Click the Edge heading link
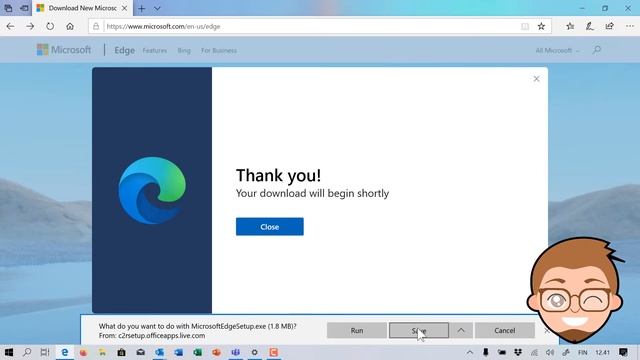Image resolution: width=640 pixels, height=360 pixels. click(124, 50)
